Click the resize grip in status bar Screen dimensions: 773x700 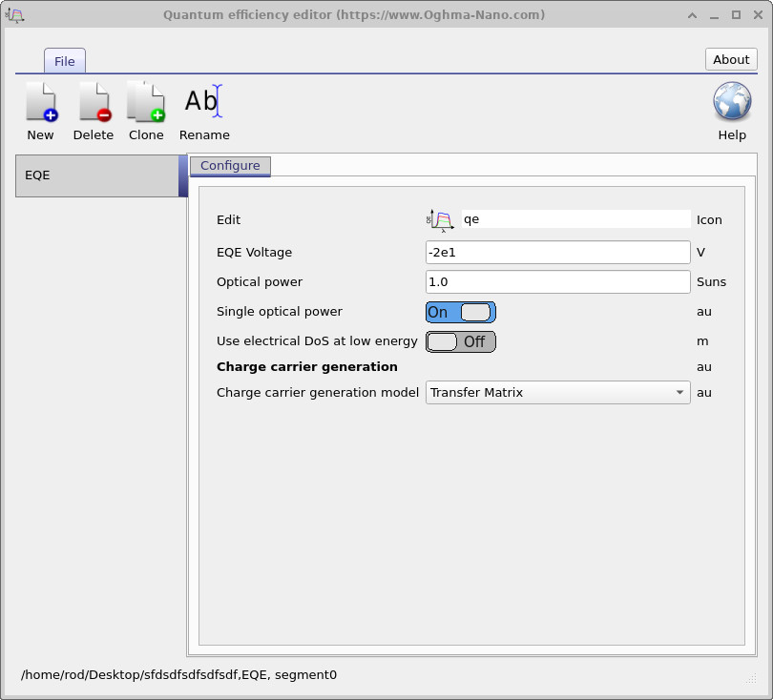click(750, 678)
